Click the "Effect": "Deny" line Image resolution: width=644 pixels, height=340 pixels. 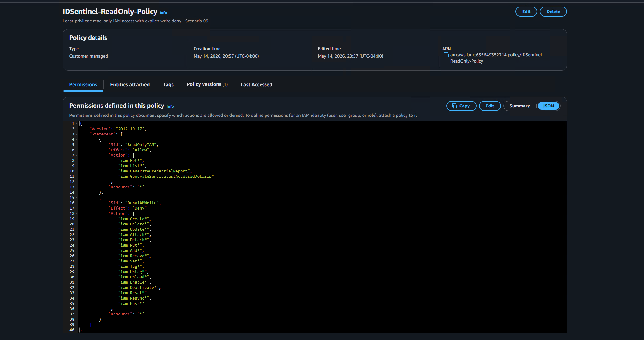[129, 208]
